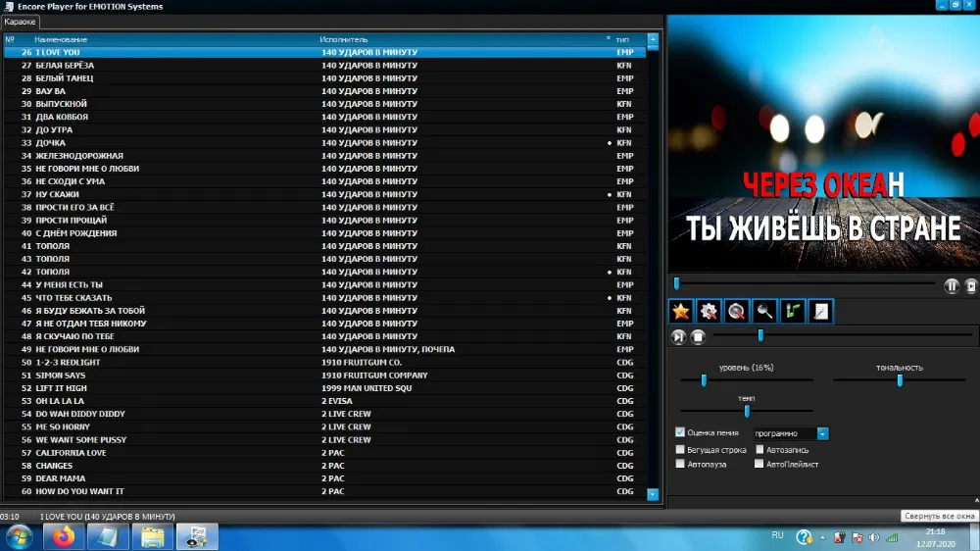Adjust the тональность slider handle

tap(900, 380)
